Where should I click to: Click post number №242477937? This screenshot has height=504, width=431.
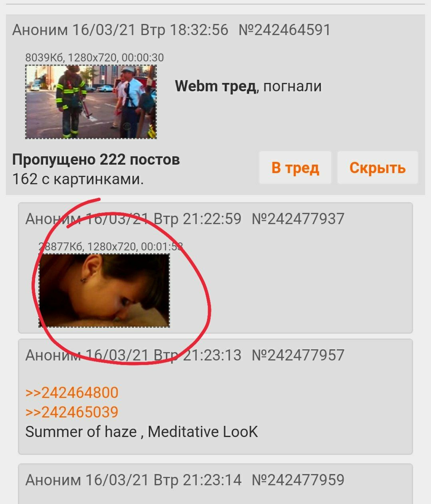pos(298,219)
